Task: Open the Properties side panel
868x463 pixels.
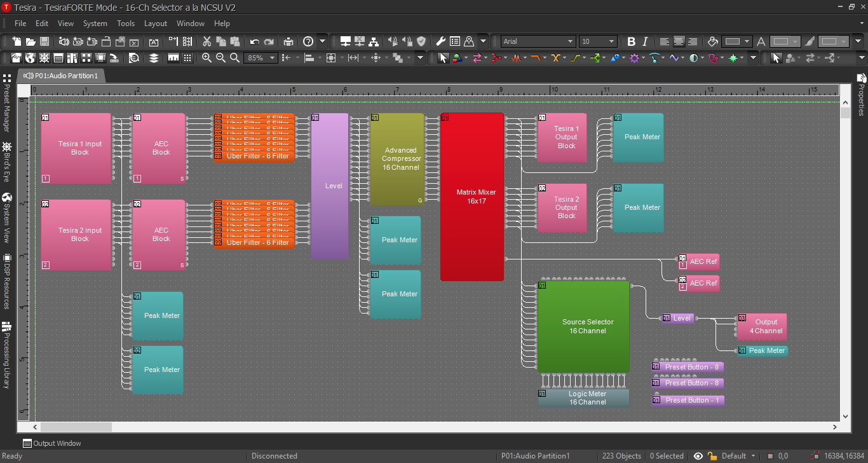Action: 862,95
